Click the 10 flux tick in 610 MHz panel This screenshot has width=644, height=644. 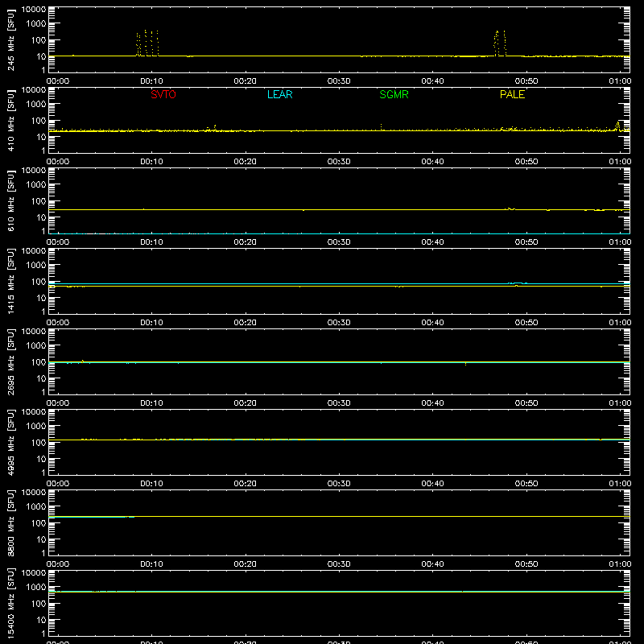41,217
